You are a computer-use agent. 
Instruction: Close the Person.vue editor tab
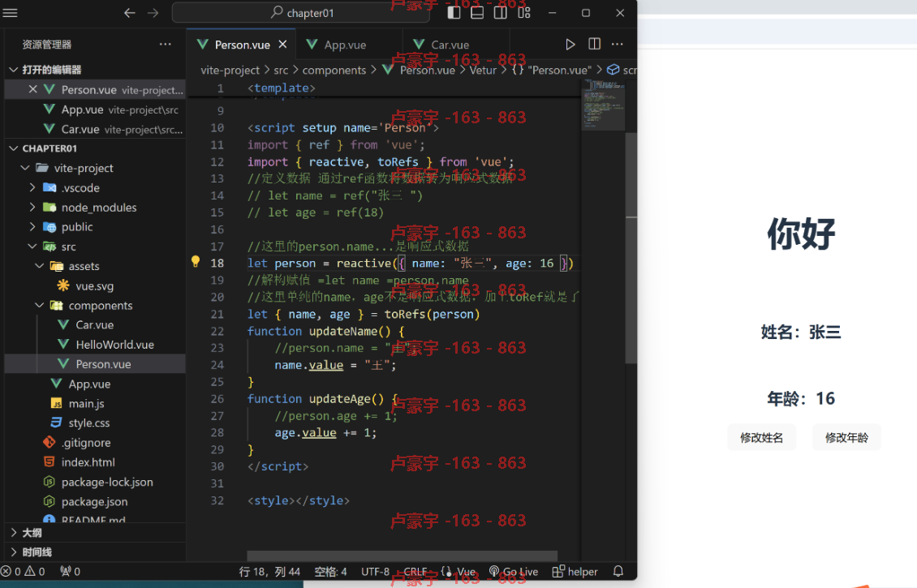(282, 45)
